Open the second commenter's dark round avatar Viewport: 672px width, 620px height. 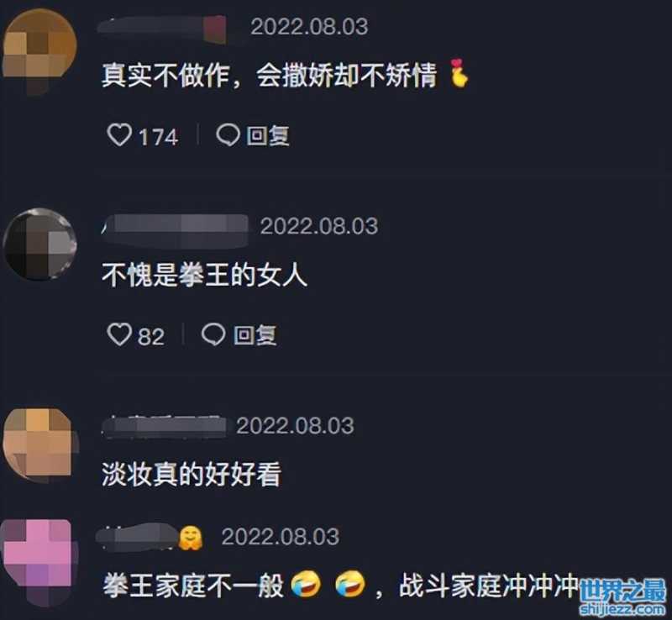39,244
